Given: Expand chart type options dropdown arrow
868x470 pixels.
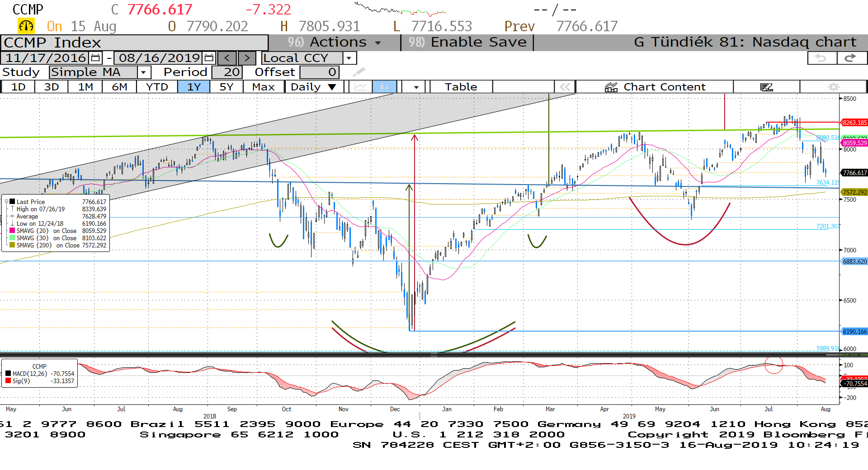Looking at the screenshot, I should [416, 87].
